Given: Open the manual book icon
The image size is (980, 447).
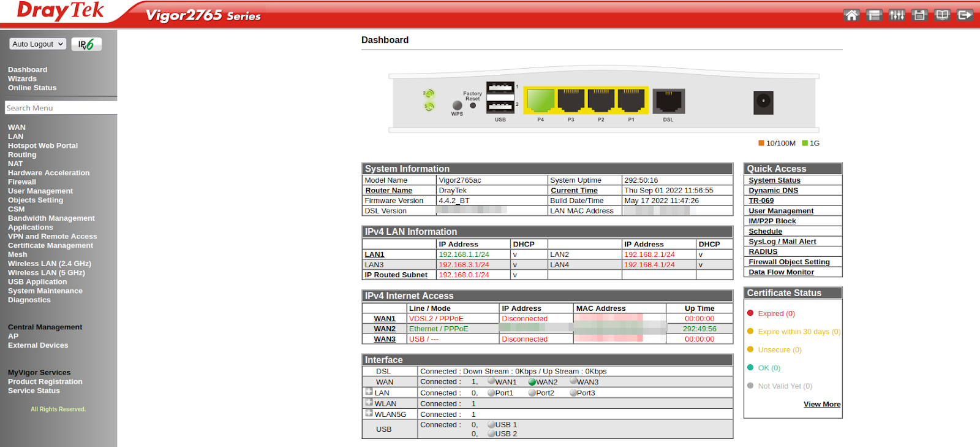Looking at the screenshot, I should pos(942,15).
